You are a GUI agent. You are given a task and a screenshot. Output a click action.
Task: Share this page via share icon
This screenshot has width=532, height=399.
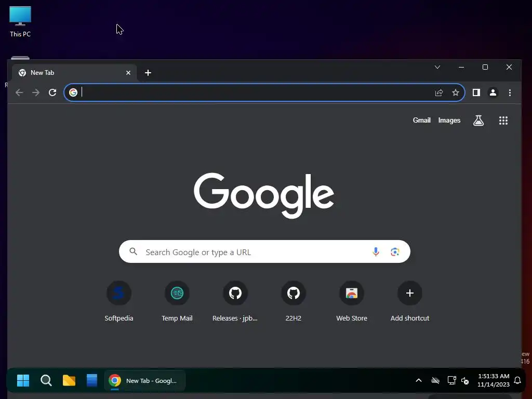(x=439, y=92)
